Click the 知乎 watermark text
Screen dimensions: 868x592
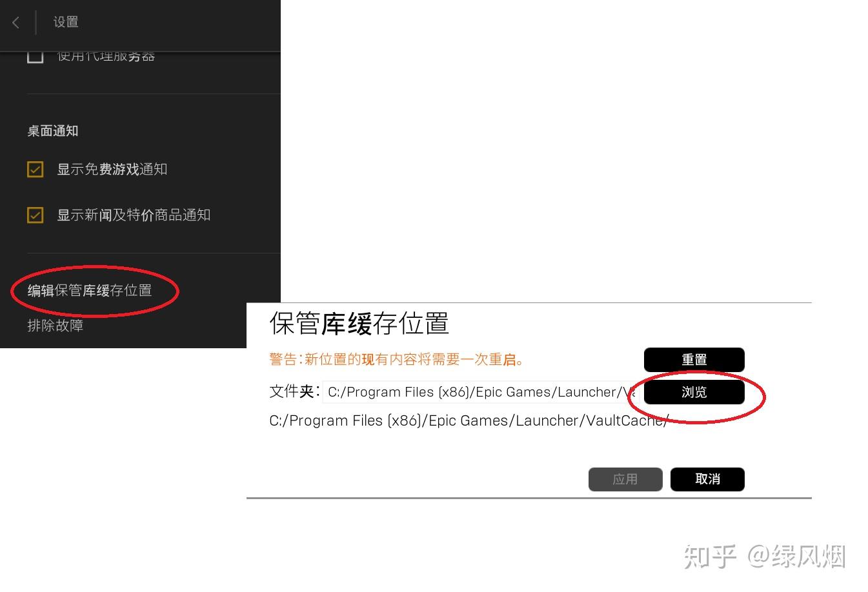click(711, 557)
